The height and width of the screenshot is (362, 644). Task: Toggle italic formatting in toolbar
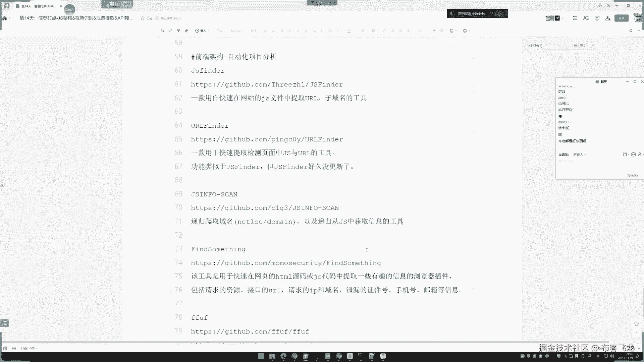pyautogui.click(x=289, y=31)
